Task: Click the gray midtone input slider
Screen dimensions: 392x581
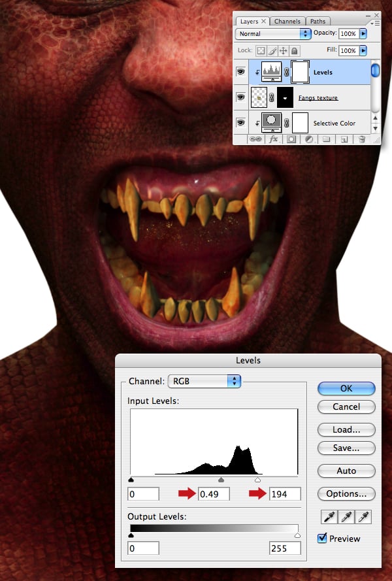Action: point(221,480)
